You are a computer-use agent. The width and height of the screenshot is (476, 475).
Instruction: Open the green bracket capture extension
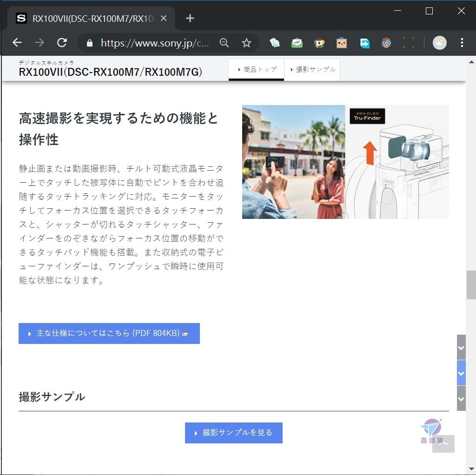[409, 43]
